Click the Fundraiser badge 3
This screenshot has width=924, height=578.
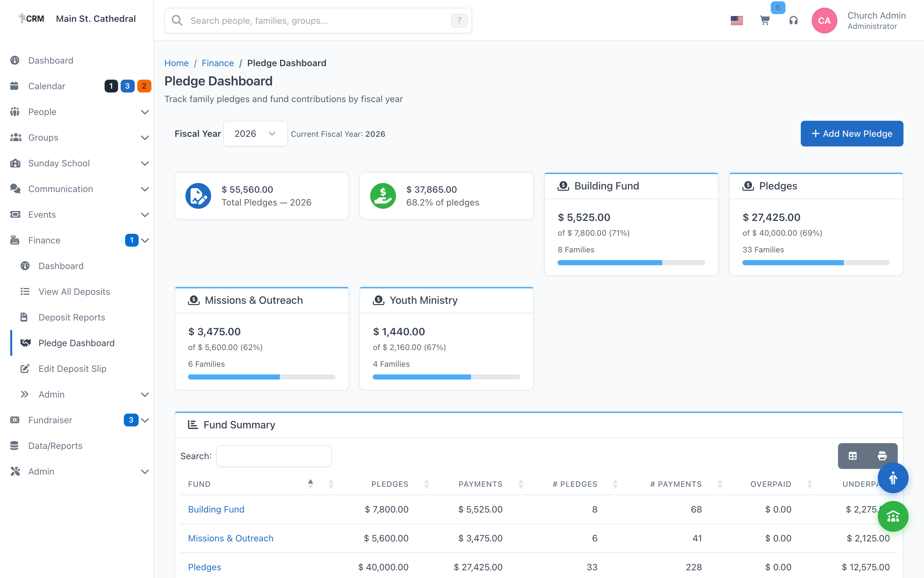point(131,420)
